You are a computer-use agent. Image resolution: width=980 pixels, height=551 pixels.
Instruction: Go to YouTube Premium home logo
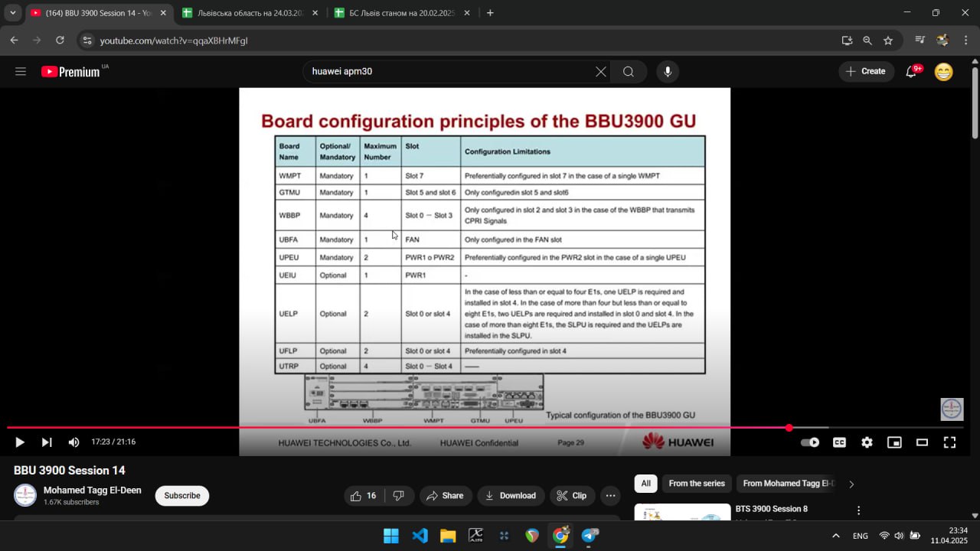click(x=70, y=71)
